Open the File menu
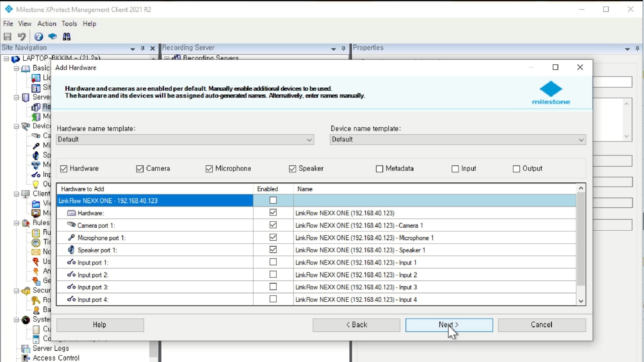 (x=8, y=24)
